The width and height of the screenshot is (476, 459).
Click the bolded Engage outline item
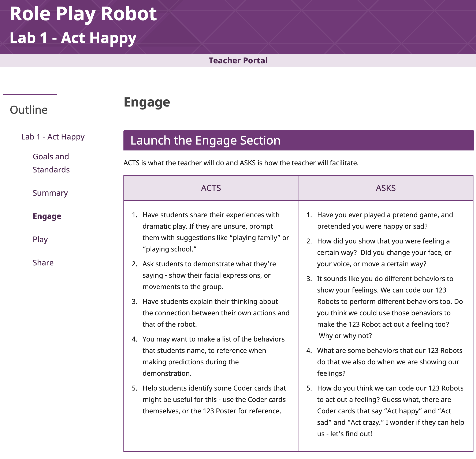(47, 216)
